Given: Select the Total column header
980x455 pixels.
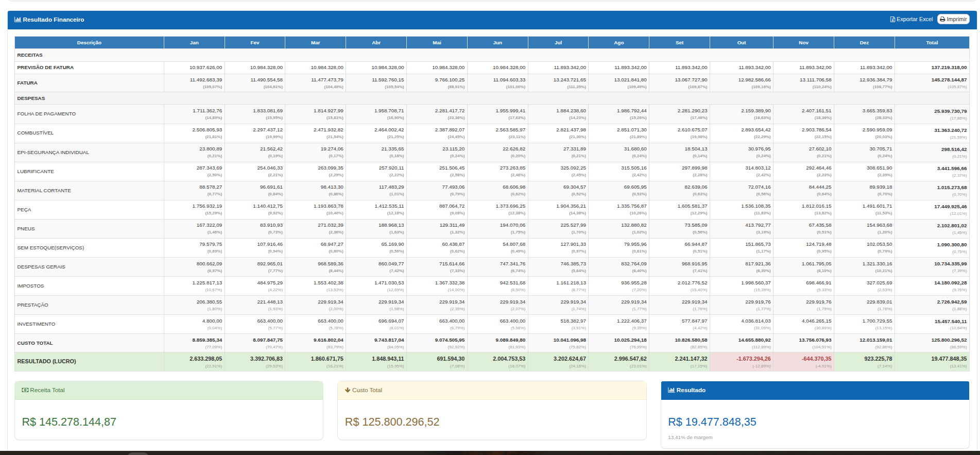Looking at the screenshot, I should pyautogui.click(x=932, y=43).
